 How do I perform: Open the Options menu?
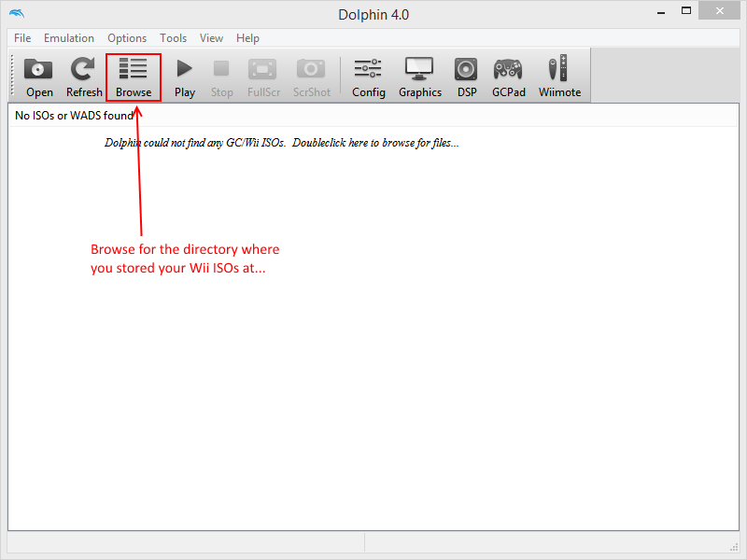tap(127, 38)
